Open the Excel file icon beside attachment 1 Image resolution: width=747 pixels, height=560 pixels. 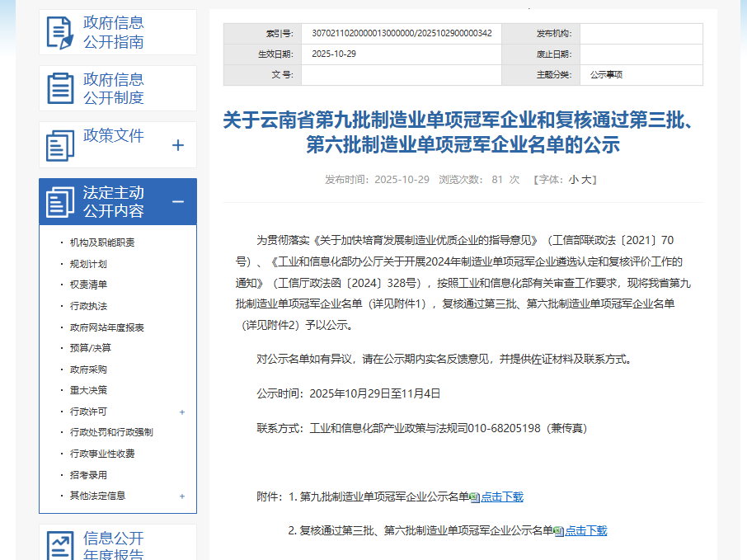pos(474,496)
